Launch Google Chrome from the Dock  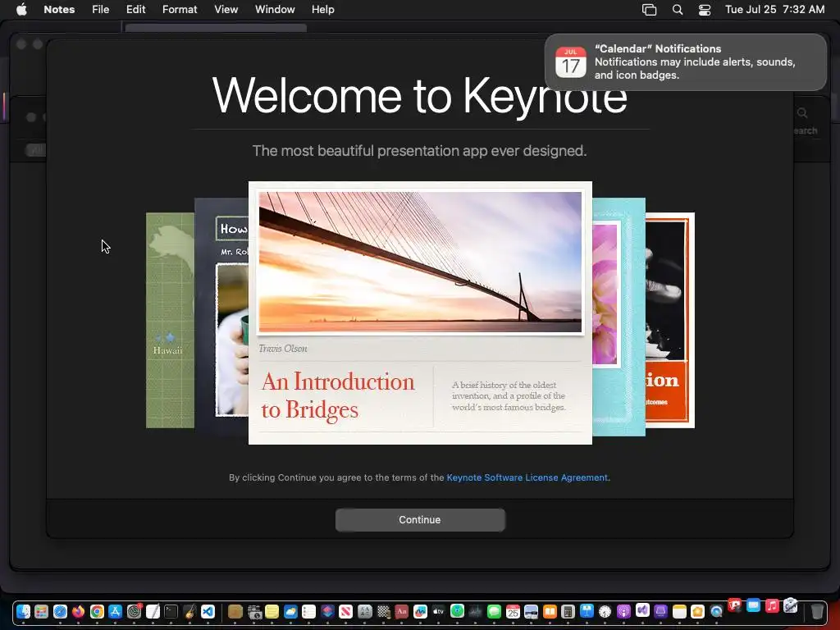[x=97, y=611]
